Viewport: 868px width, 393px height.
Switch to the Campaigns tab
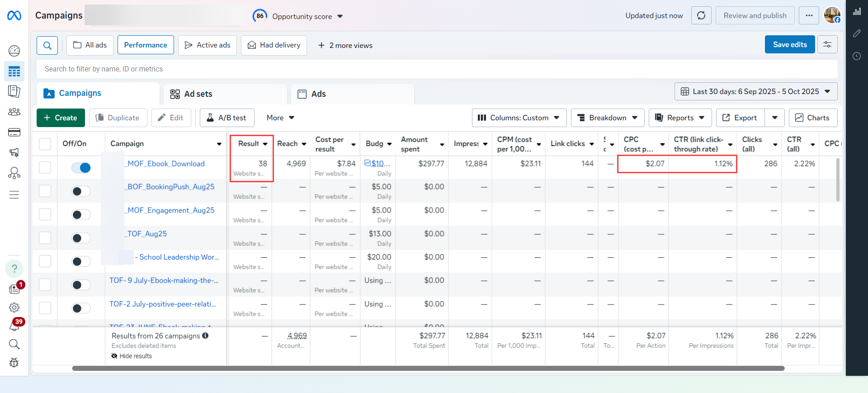click(98, 93)
